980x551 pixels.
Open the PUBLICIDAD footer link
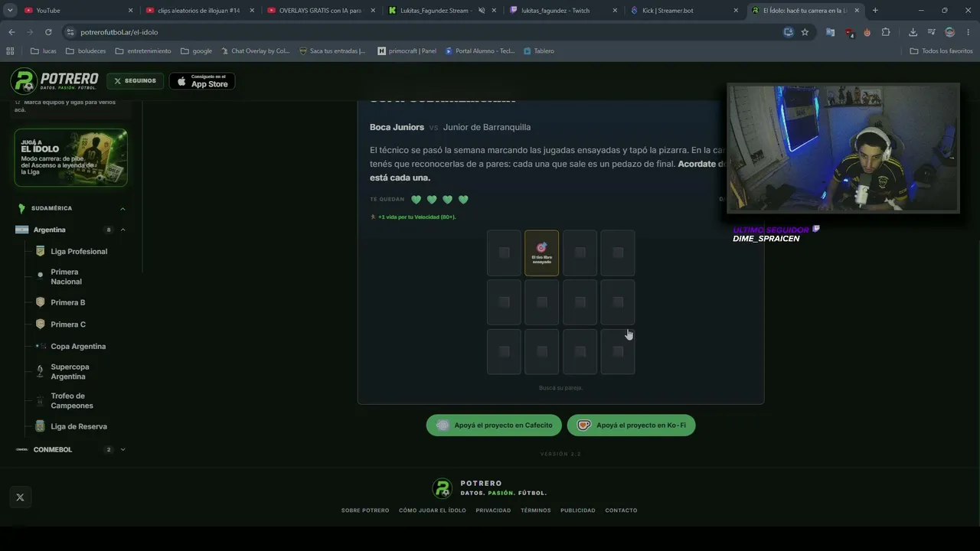[578, 510]
